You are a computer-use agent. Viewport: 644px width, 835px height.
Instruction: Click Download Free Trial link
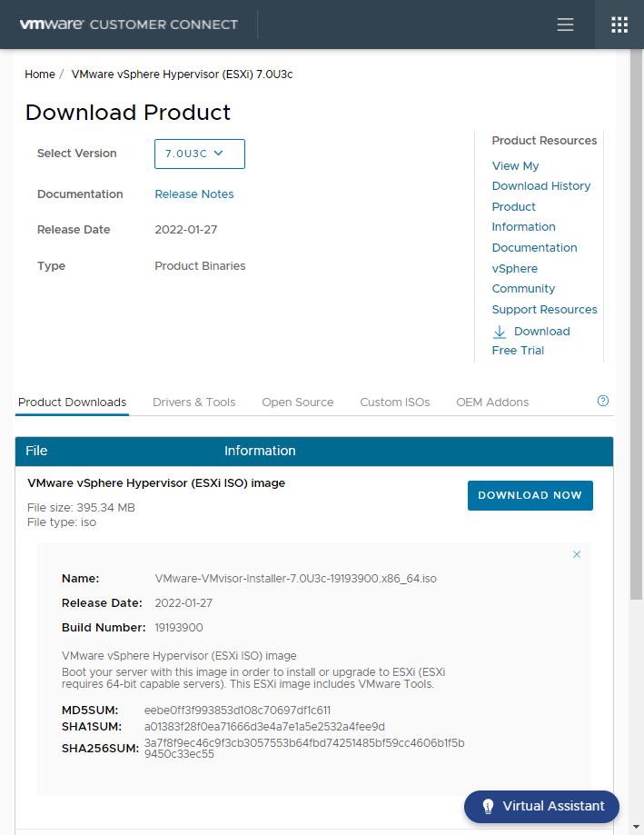(x=531, y=341)
